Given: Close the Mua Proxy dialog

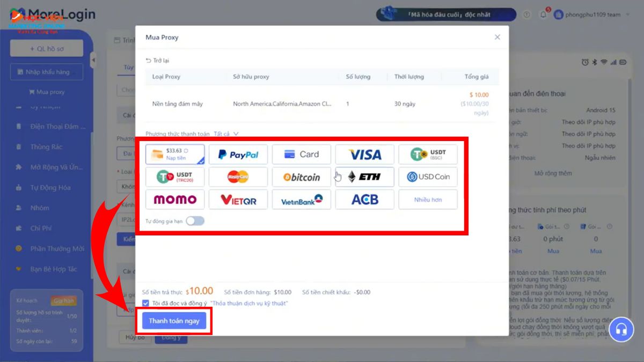Looking at the screenshot, I should pyautogui.click(x=497, y=37).
